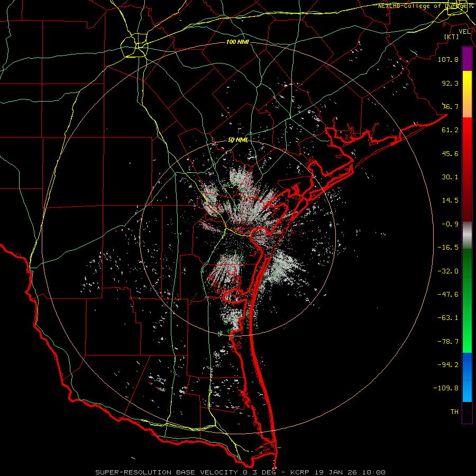476x476 pixels.
Task: Click the "30.1" scale value
Action: point(450,177)
